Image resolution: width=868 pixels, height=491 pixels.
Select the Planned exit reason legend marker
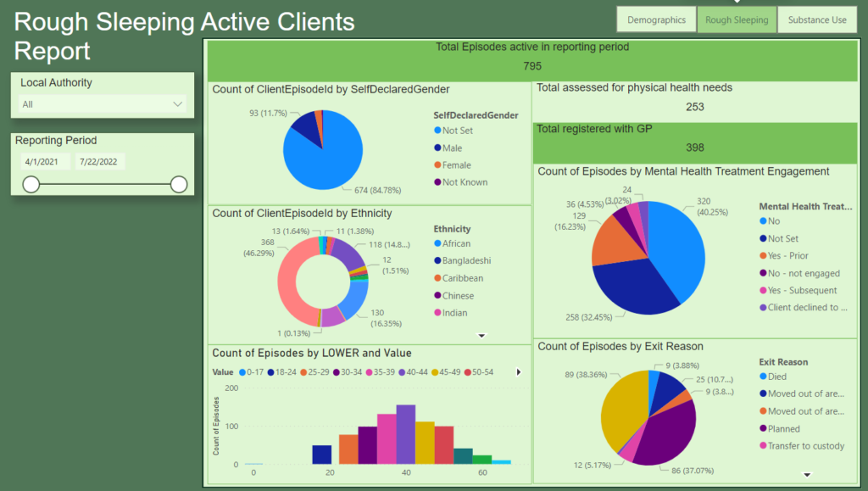tap(763, 429)
